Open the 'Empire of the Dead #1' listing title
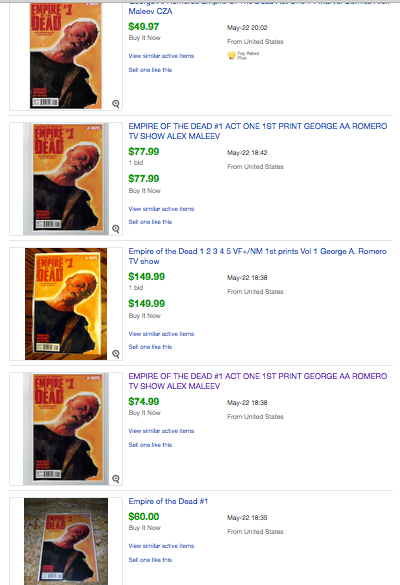The height and width of the screenshot is (585, 400). tap(168, 501)
